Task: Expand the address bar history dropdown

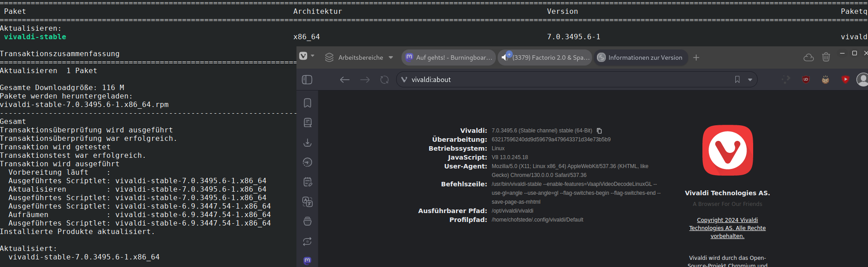Action: 750,80
